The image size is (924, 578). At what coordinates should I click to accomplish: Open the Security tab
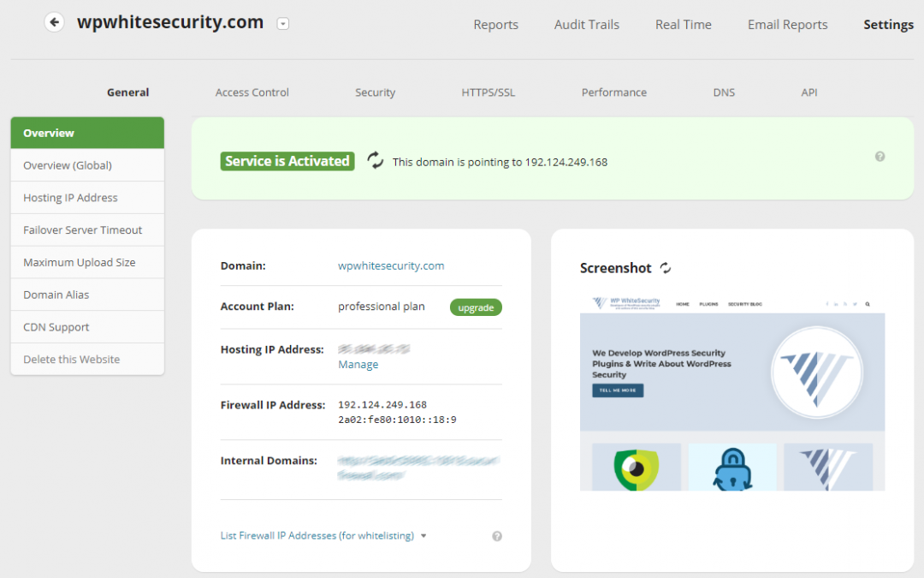(375, 92)
